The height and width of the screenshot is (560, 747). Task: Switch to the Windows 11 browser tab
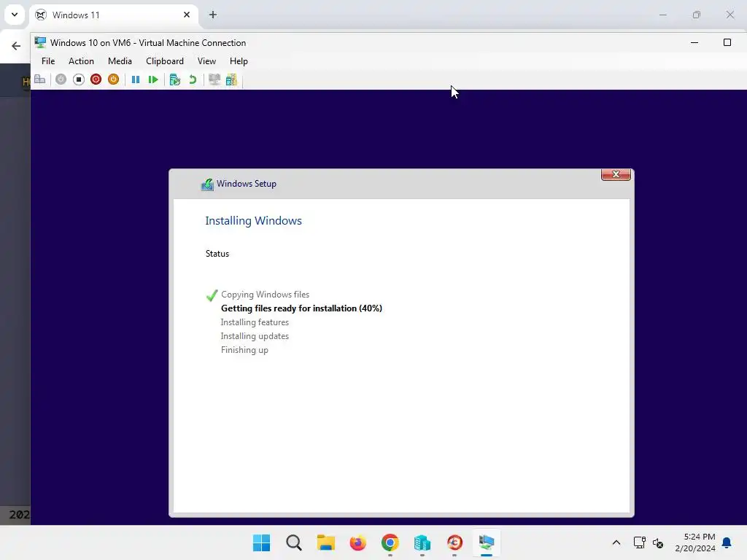pyautogui.click(x=114, y=15)
